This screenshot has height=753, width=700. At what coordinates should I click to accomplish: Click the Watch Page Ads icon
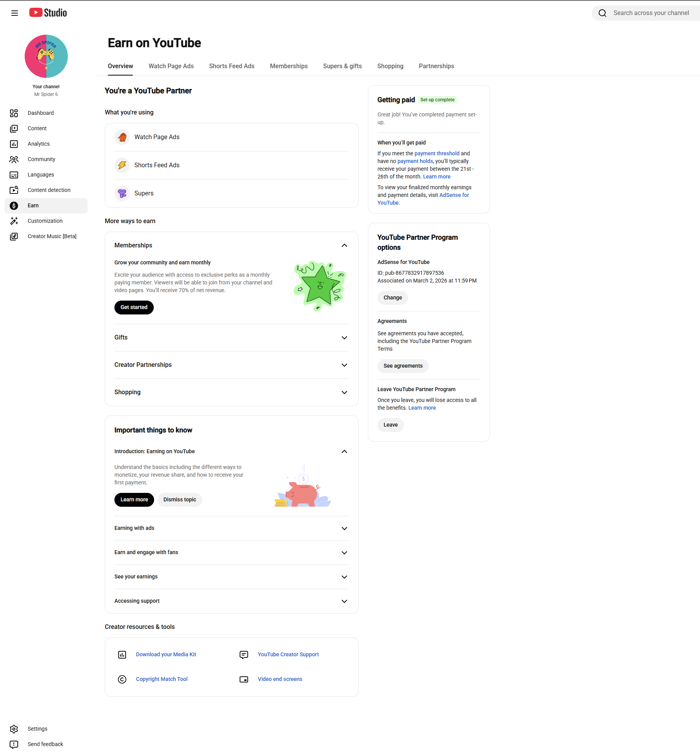click(122, 137)
